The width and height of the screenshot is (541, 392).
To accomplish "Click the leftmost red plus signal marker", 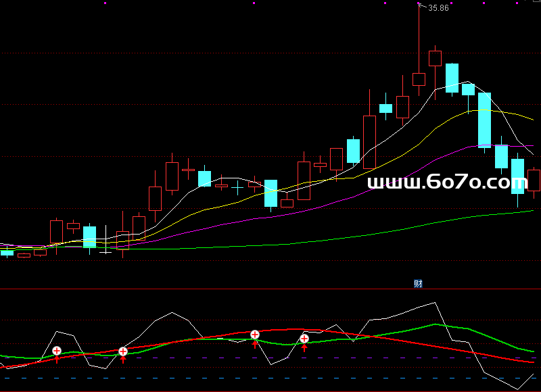I will 57,351.
